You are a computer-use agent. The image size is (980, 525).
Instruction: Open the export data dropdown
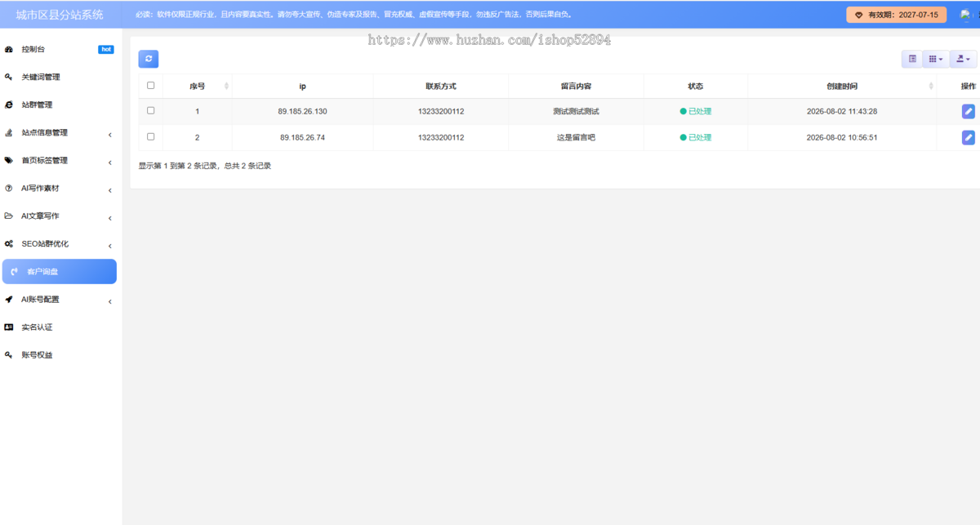tap(963, 59)
